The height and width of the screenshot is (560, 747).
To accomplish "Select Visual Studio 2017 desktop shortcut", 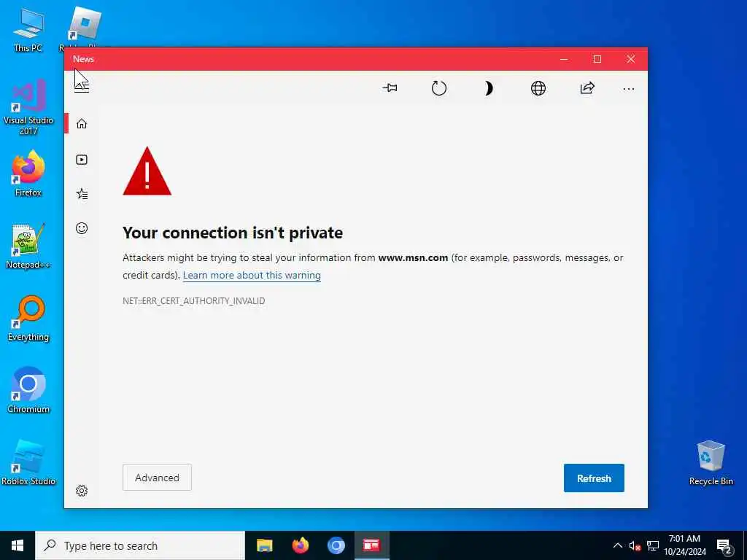I will (28, 106).
